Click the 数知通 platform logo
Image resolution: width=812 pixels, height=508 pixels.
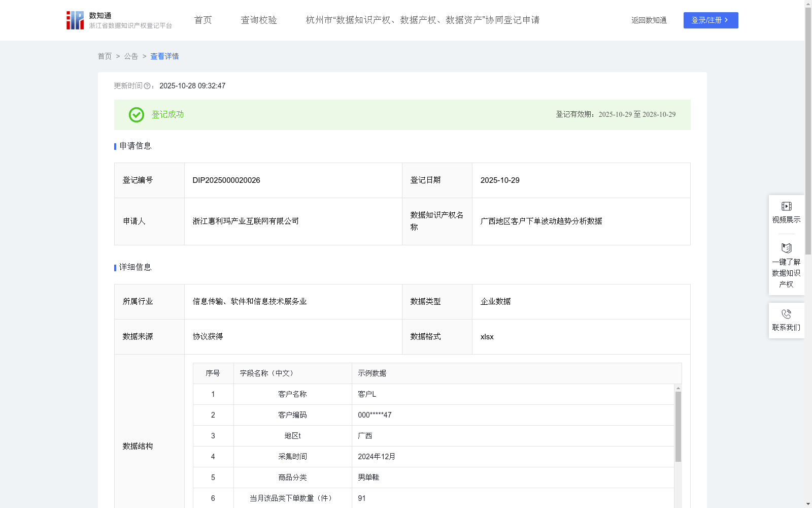pos(119,20)
